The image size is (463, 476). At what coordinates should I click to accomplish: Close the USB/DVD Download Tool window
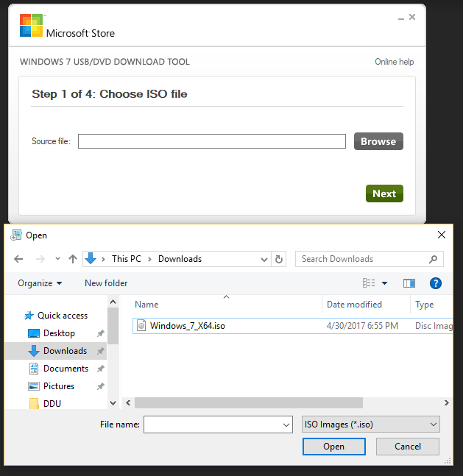tap(412, 17)
